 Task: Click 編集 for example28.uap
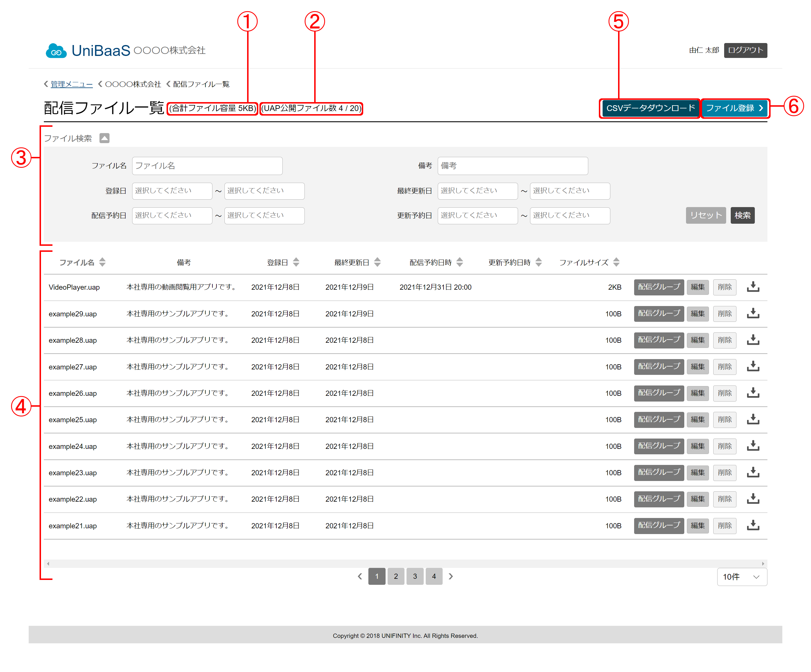[x=697, y=340]
